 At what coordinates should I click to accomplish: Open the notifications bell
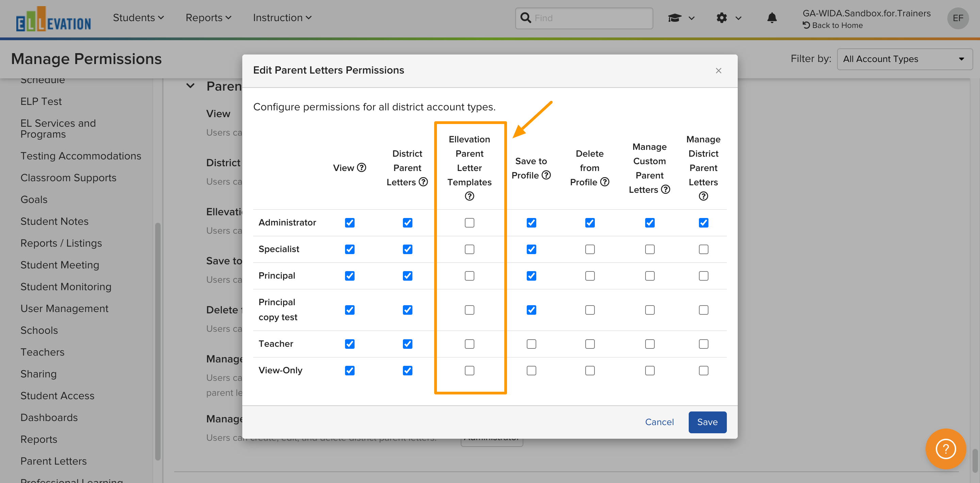pyautogui.click(x=771, y=18)
